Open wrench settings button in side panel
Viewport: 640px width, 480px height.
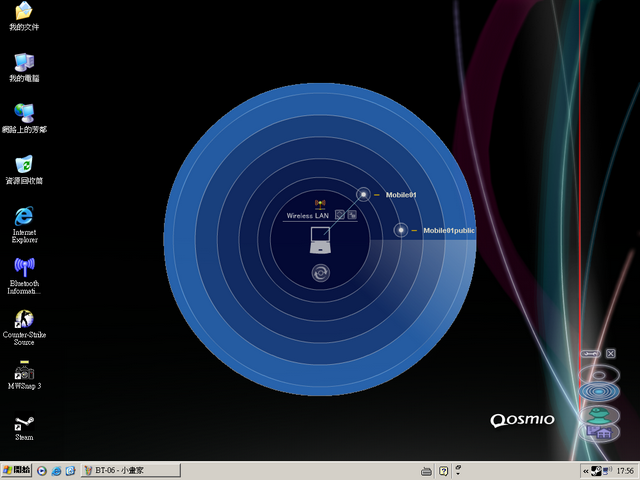pyautogui.click(x=590, y=353)
